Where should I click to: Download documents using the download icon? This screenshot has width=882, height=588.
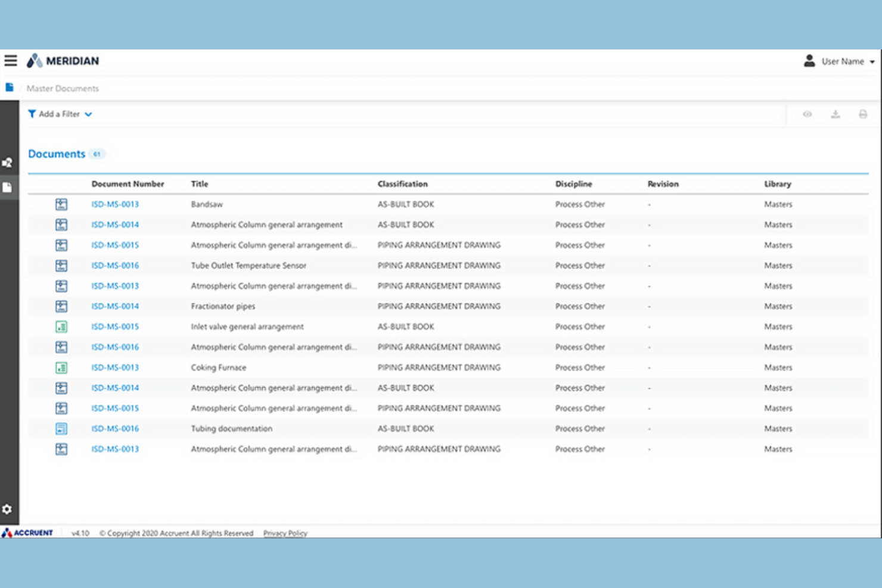point(836,114)
